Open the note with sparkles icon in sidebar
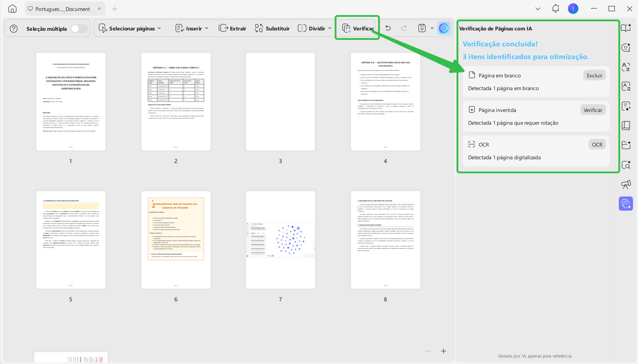The width and height of the screenshot is (638, 364). click(626, 106)
